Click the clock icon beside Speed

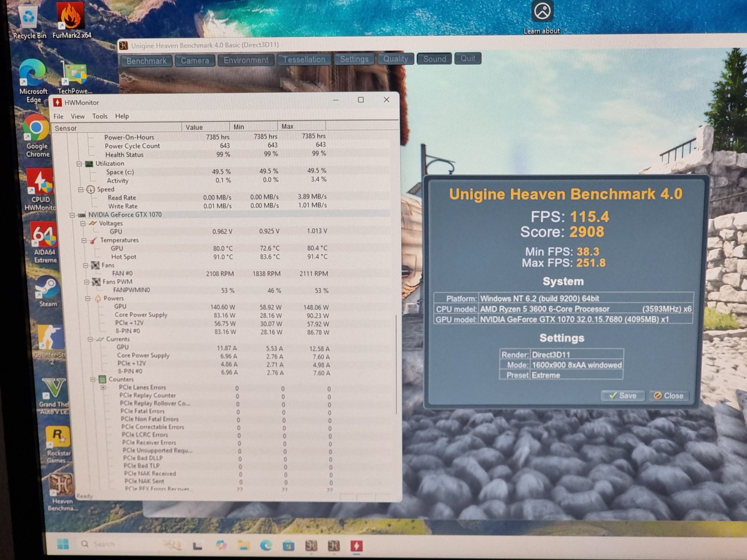[x=90, y=189]
